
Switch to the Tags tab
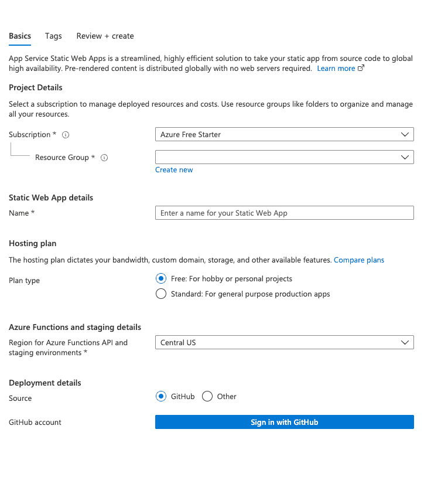(53, 36)
